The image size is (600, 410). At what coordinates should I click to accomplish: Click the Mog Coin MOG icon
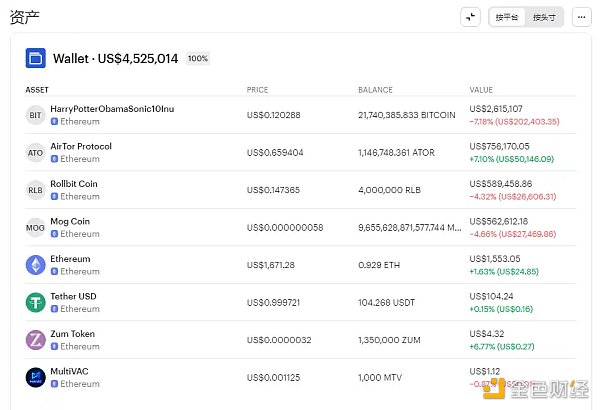36,227
